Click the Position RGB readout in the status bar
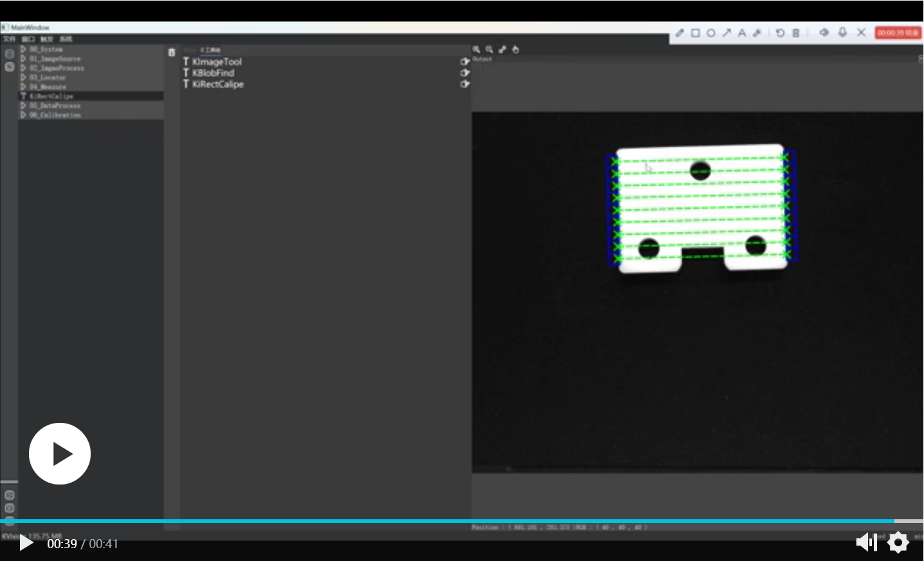 click(559, 527)
